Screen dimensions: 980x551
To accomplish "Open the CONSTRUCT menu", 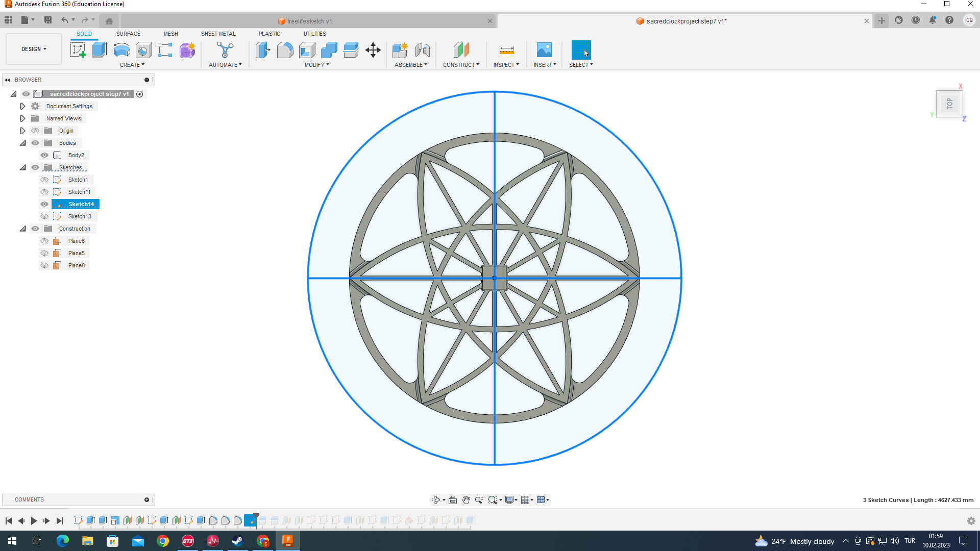I will (461, 65).
